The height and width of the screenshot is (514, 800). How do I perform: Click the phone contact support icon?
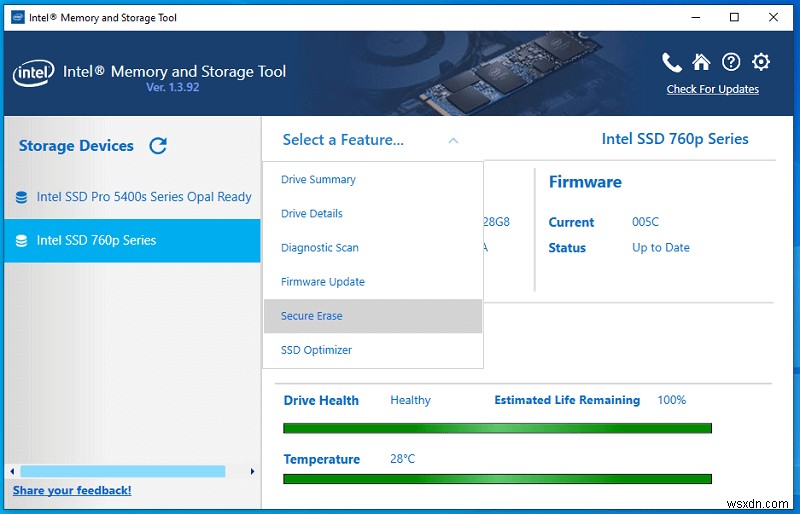click(x=672, y=62)
